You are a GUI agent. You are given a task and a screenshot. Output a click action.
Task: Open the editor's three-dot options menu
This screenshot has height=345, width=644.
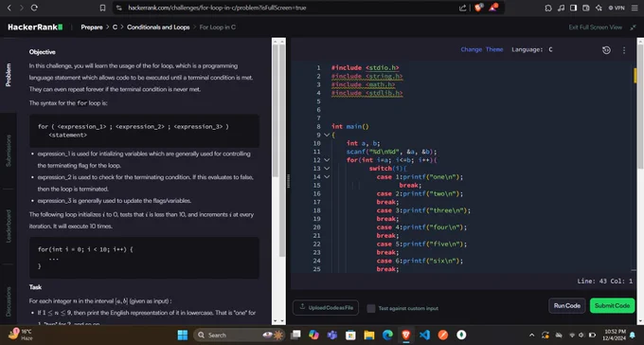624,49
